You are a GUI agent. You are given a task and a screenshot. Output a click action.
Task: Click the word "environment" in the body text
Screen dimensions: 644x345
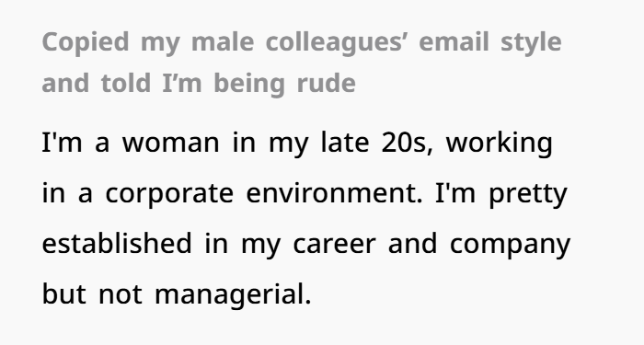pyautogui.click(x=331, y=193)
